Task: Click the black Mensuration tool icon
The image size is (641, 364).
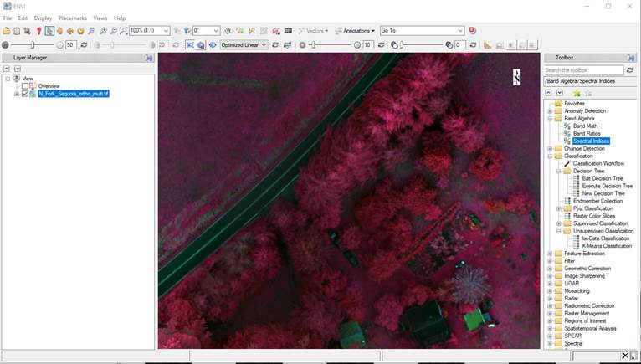Action: tap(288, 31)
